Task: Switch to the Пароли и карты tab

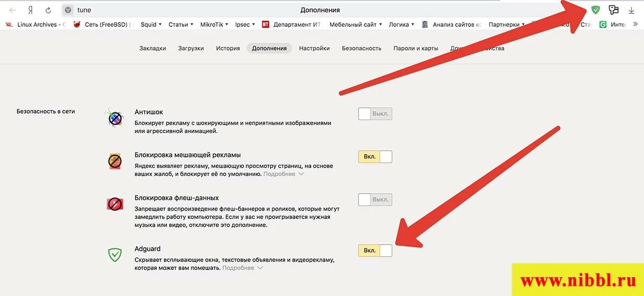Action: [x=416, y=48]
